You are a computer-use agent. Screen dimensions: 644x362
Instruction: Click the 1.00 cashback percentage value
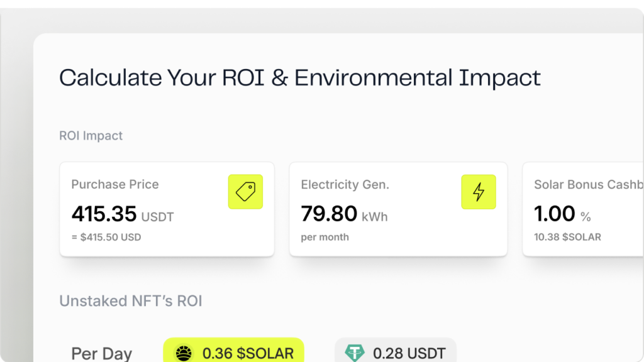555,214
